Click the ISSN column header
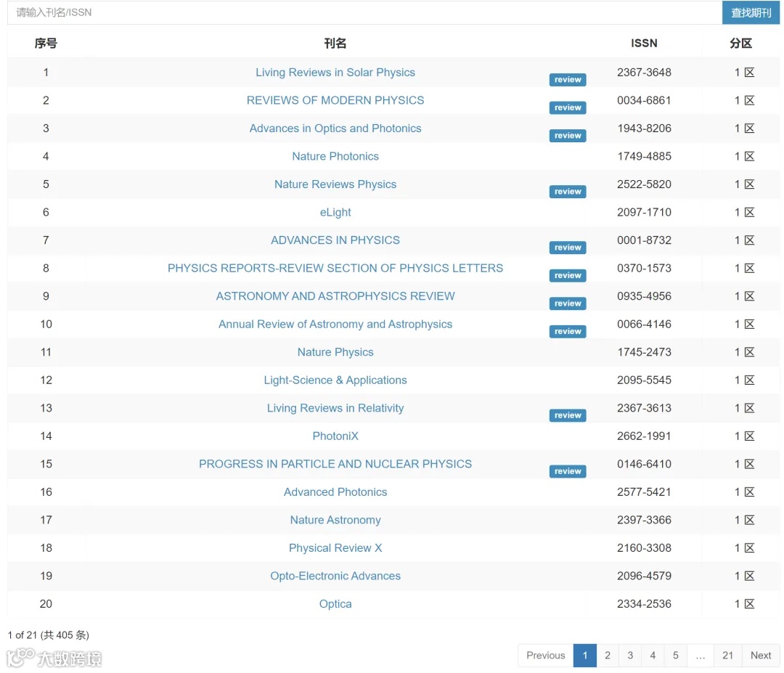Image resolution: width=784 pixels, height=673 pixels. [x=644, y=44]
